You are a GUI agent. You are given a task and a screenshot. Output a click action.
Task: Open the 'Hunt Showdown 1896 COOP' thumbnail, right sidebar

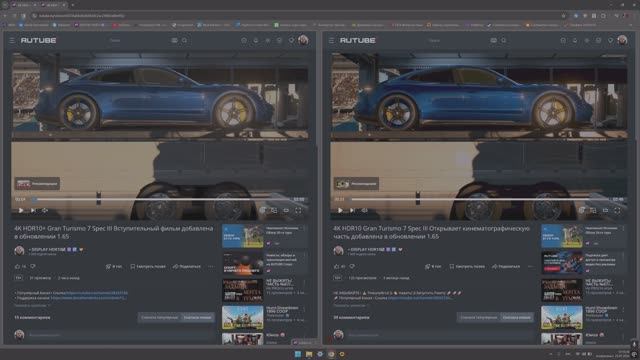[562, 317]
